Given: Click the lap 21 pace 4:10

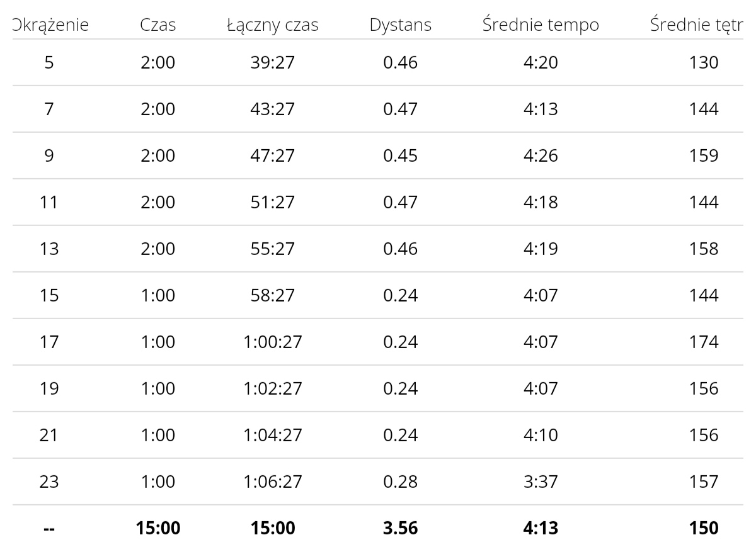Looking at the screenshot, I should click(x=541, y=436).
